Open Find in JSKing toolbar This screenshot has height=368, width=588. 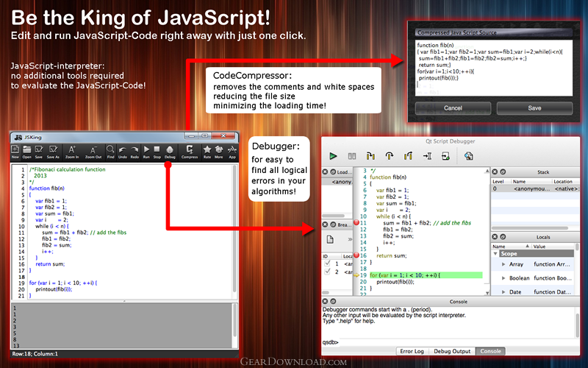pos(110,152)
